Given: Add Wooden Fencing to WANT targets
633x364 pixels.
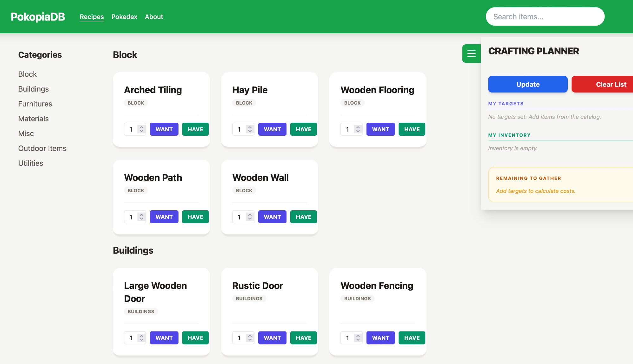Looking at the screenshot, I should [x=380, y=338].
